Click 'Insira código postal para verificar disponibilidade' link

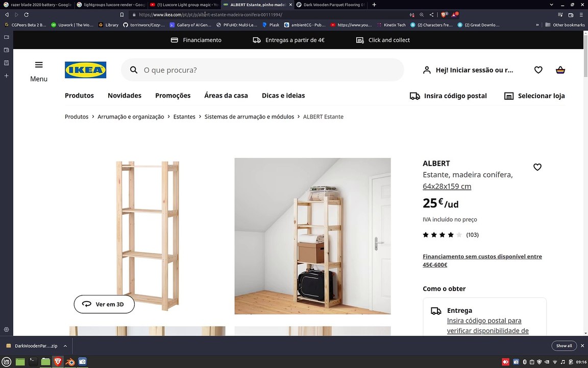click(x=487, y=326)
